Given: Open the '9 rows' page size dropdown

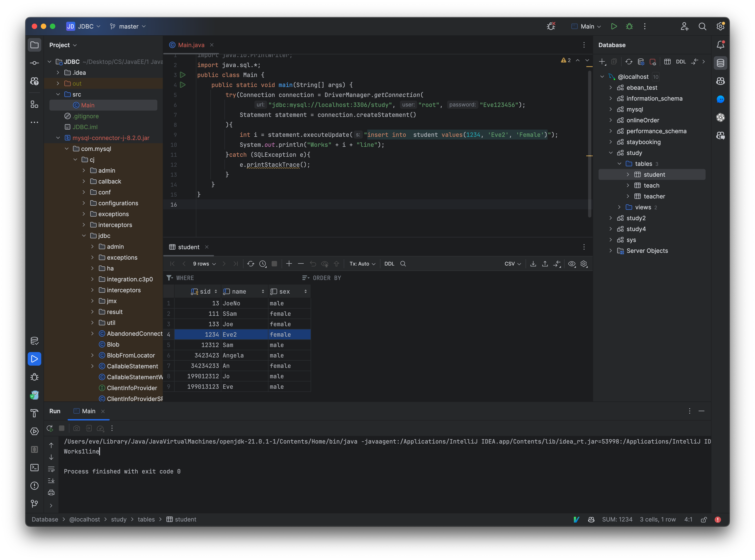Looking at the screenshot, I should (204, 264).
